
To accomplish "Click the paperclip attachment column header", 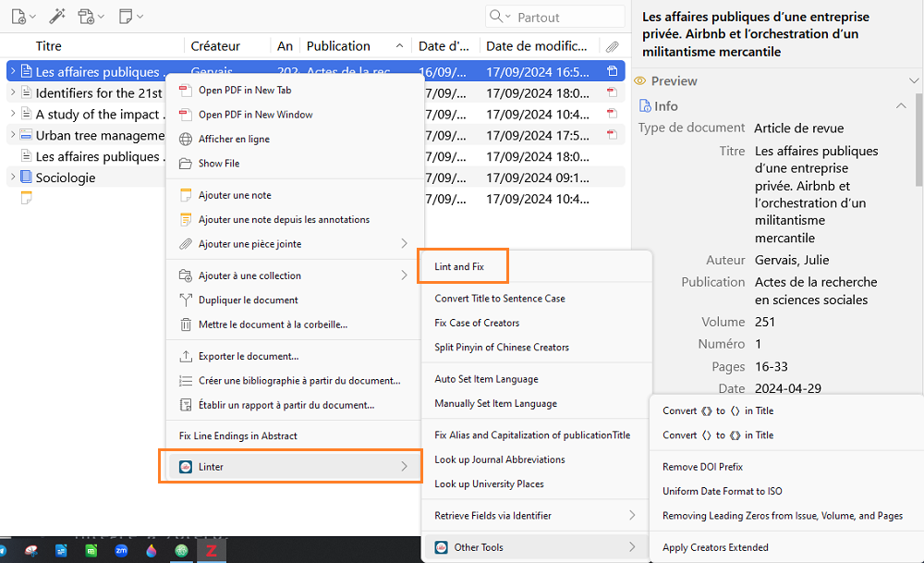I will click(x=613, y=46).
